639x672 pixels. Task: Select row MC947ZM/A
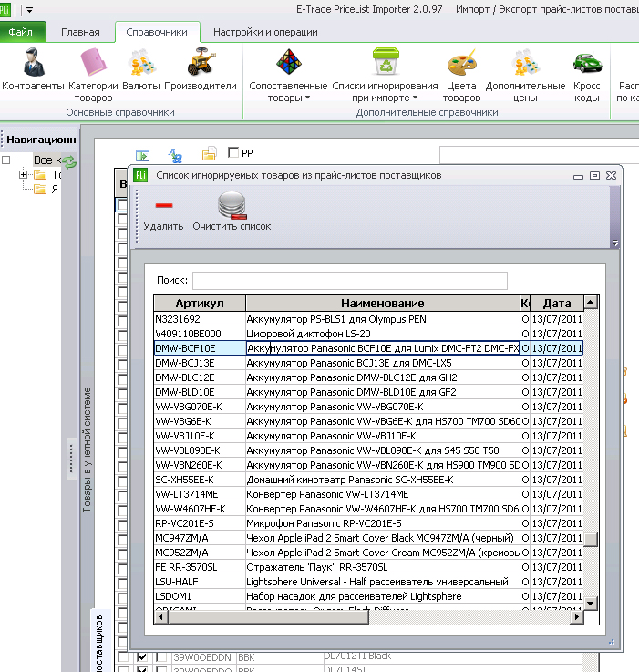click(368, 538)
